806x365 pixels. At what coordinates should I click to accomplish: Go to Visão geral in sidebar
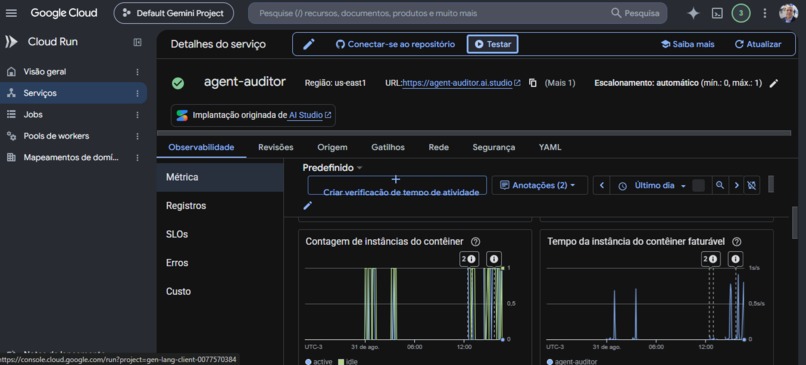tap(45, 72)
